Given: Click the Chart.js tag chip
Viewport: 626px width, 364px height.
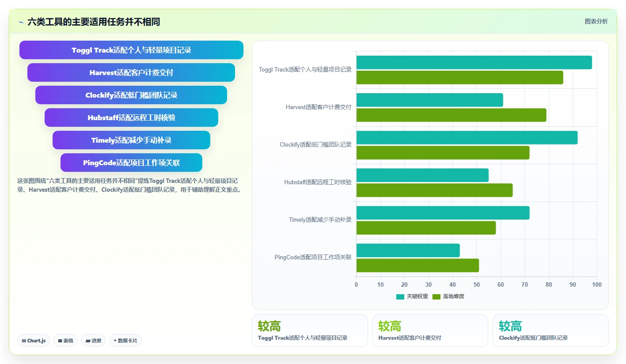Looking at the screenshot, I should coord(34,341).
